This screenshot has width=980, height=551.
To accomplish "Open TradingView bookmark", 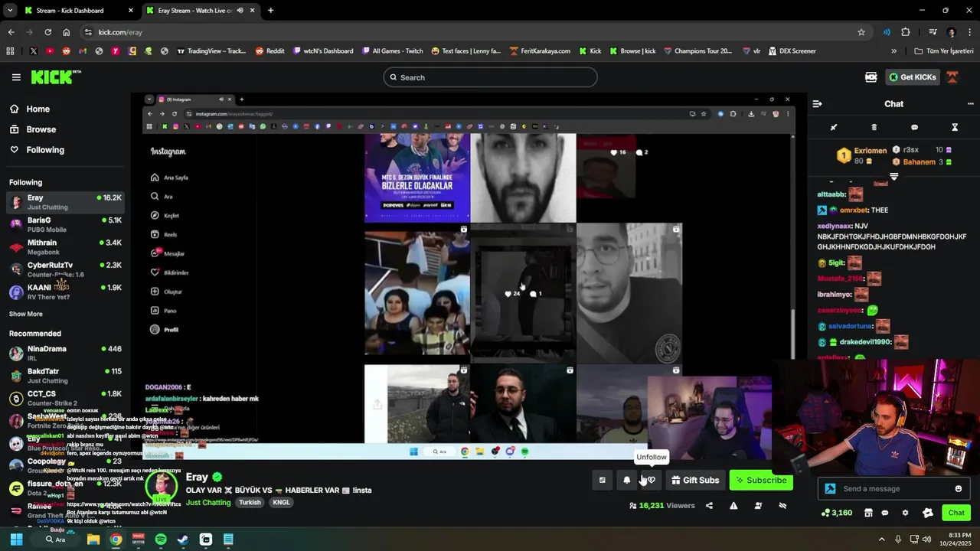I will 211,51.
